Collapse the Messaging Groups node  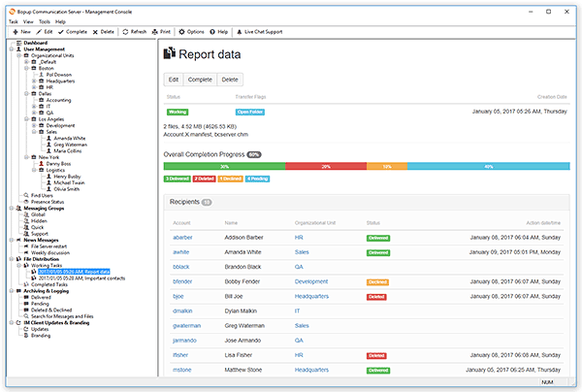(x=12, y=209)
